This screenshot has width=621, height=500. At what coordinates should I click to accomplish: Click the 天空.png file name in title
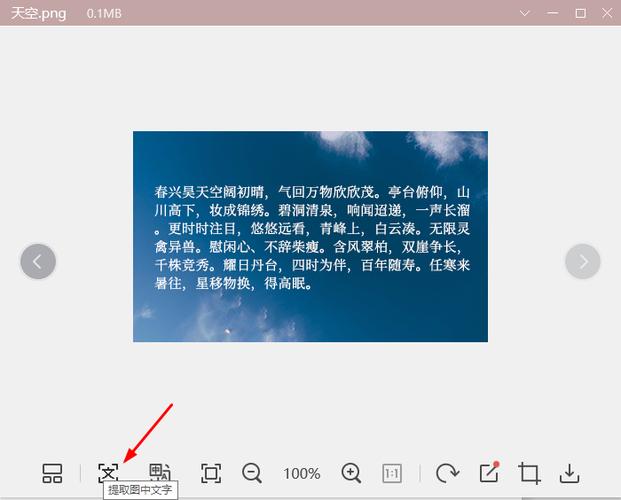click(x=38, y=13)
